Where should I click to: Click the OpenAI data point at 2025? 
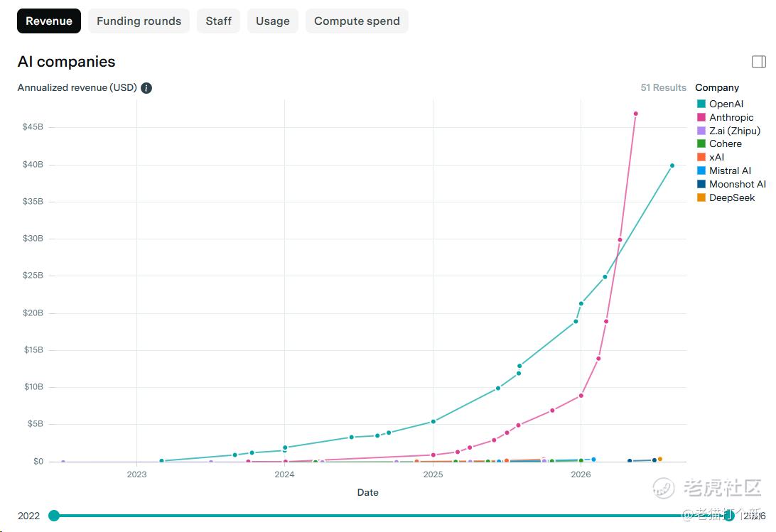(433, 422)
